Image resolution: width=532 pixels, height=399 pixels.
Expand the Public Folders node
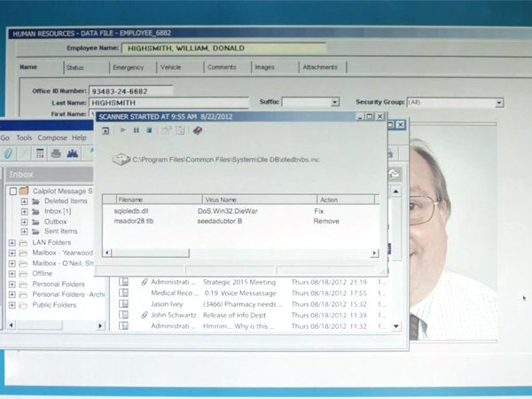coord(12,305)
